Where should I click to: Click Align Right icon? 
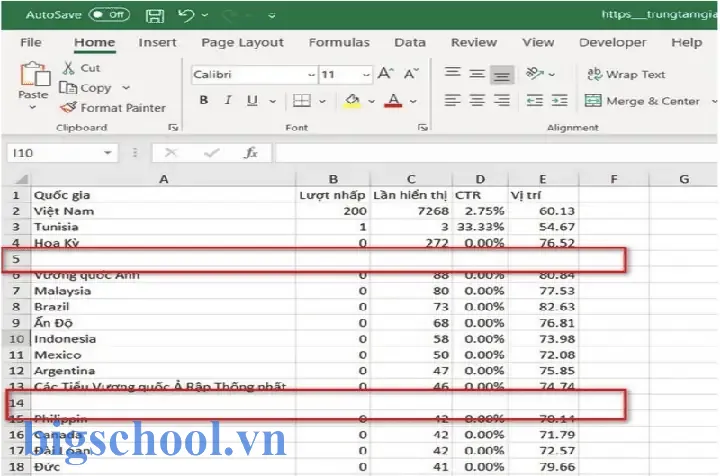click(502, 100)
